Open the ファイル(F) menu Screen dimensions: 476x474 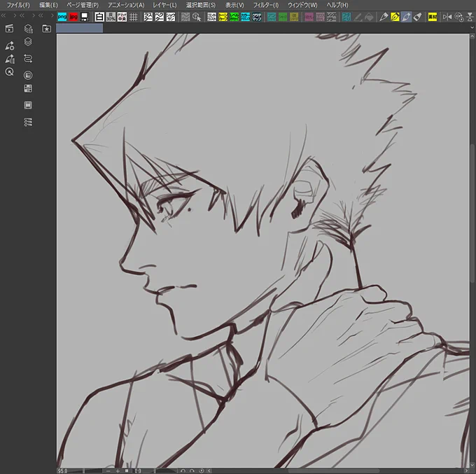coord(18,5)
